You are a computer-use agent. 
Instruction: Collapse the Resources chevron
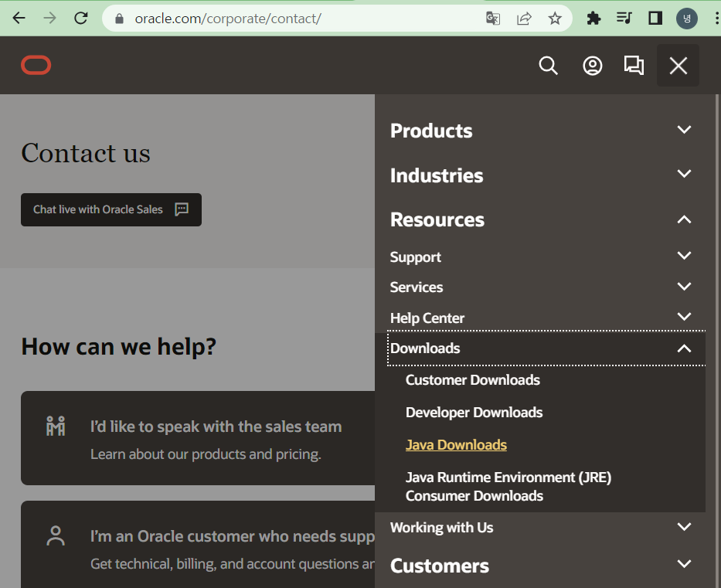pyautogui.click(x=684, y=219)
